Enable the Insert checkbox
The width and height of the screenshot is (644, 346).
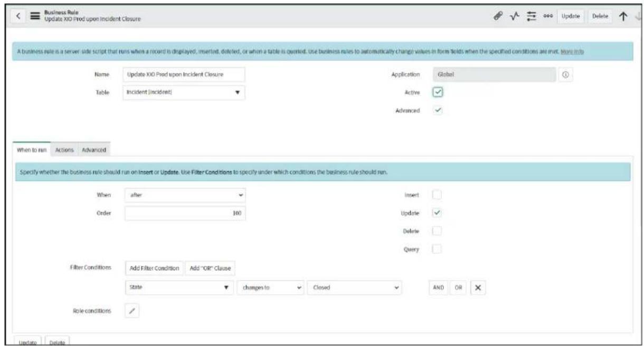[x=437, y=195]
